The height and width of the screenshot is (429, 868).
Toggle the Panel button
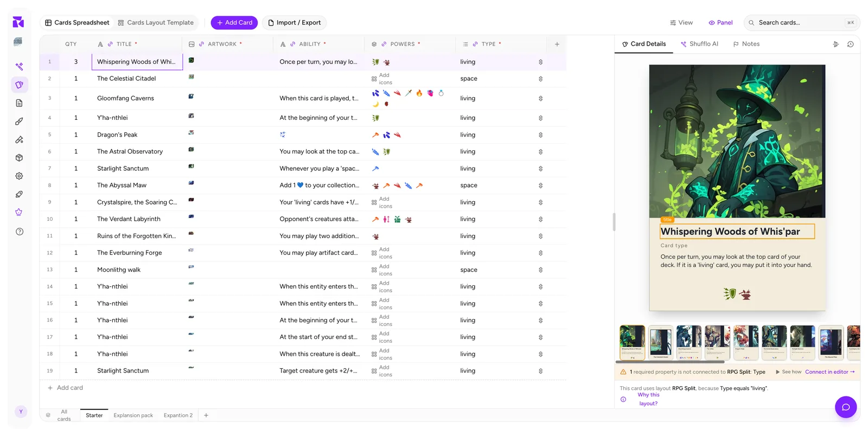pos(720,23)
